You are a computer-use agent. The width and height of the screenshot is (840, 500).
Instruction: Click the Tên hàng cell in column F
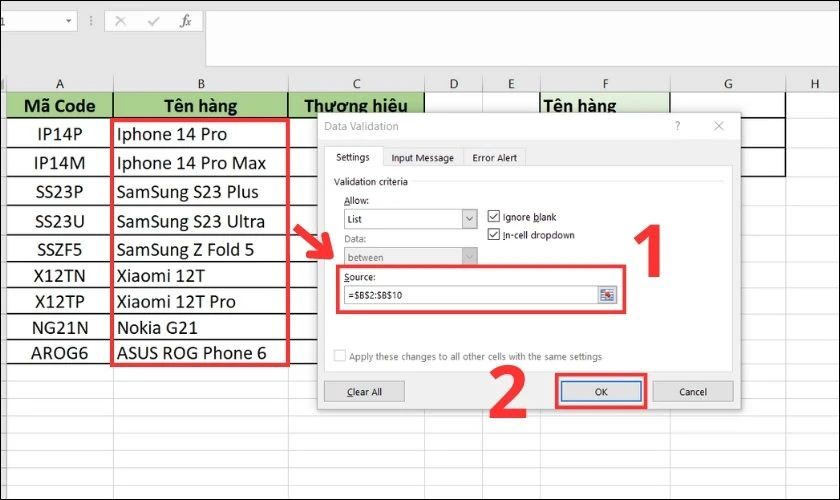605,105
